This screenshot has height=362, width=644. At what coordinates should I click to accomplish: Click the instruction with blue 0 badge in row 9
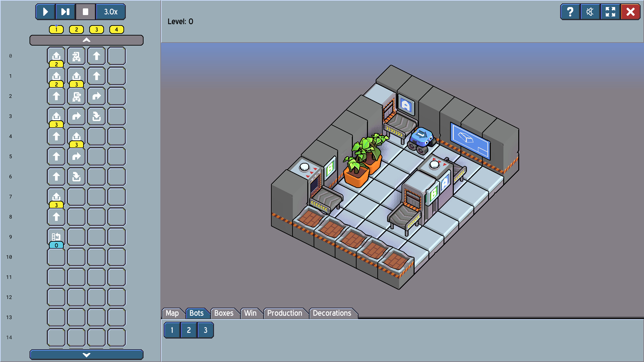tap(56, 237)
